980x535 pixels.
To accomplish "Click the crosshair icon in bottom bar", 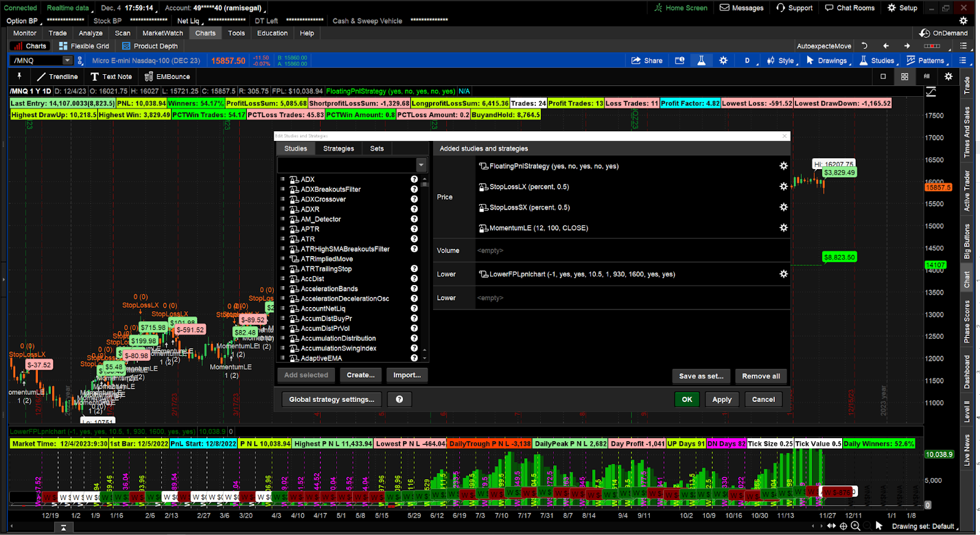I will pos(843,526).
